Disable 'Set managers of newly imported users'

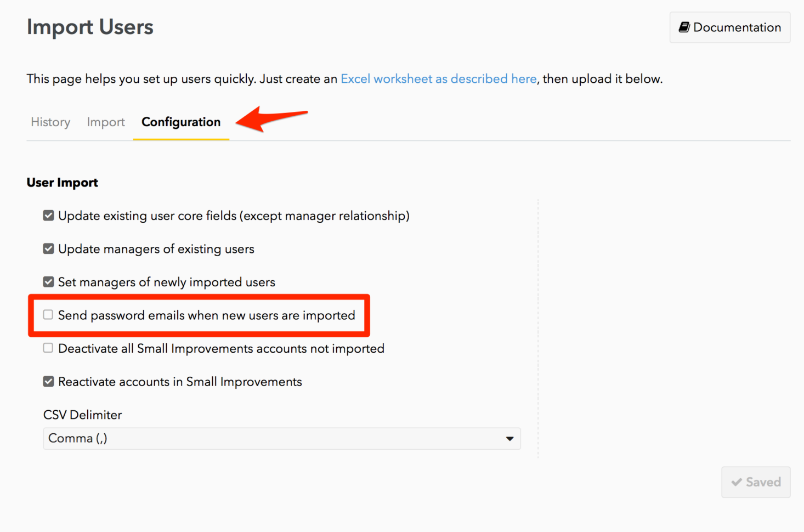(x=49, y=282)
